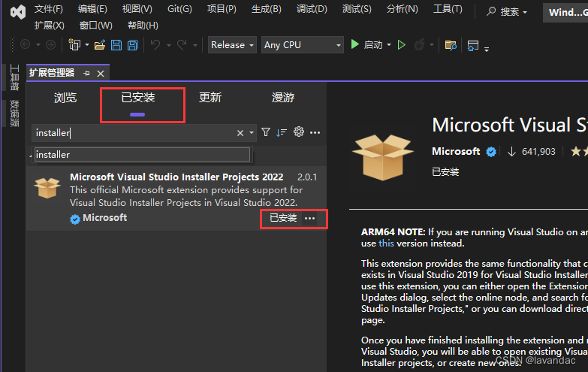This screenshot has height=372, width=588.
Task: Open the Release configuration dropdown
Action: click(232, 45)
